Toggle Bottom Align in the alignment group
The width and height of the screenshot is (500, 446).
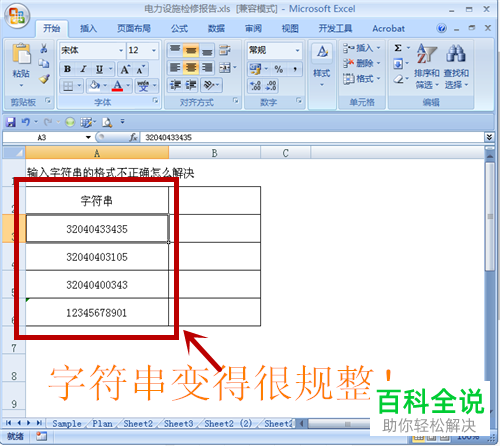(207, 50)
